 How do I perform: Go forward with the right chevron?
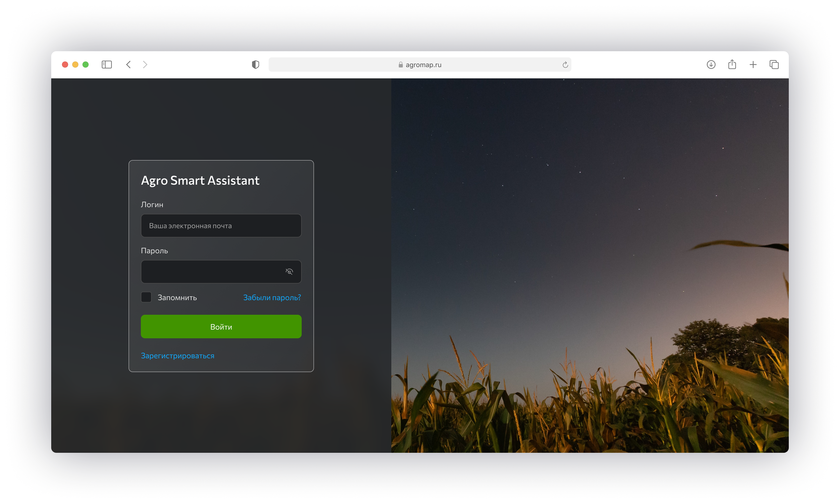tap(145, 65)
